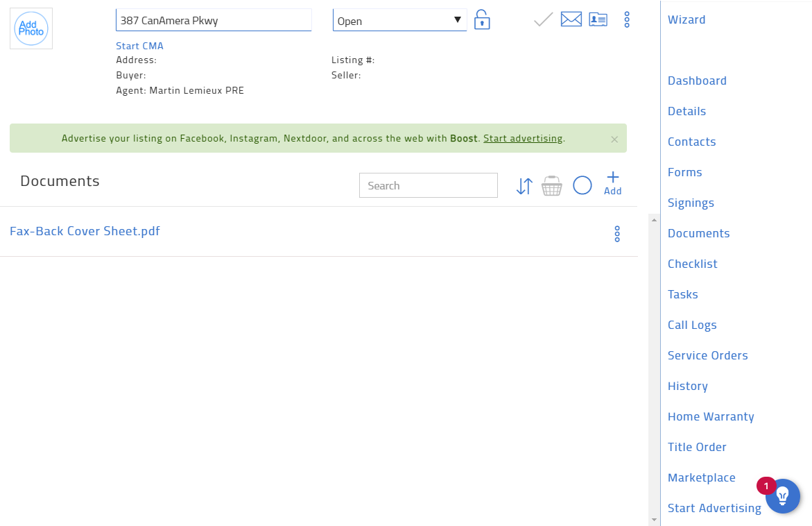Image resolution: width=812 pixels, height=526 pixels.
Task: Click the scrollbar down arrow
Action: (x=653, y=520)
